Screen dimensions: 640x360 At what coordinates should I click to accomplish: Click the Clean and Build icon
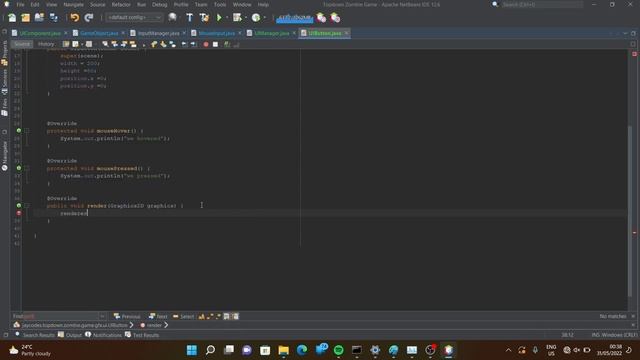coord(204,18)
